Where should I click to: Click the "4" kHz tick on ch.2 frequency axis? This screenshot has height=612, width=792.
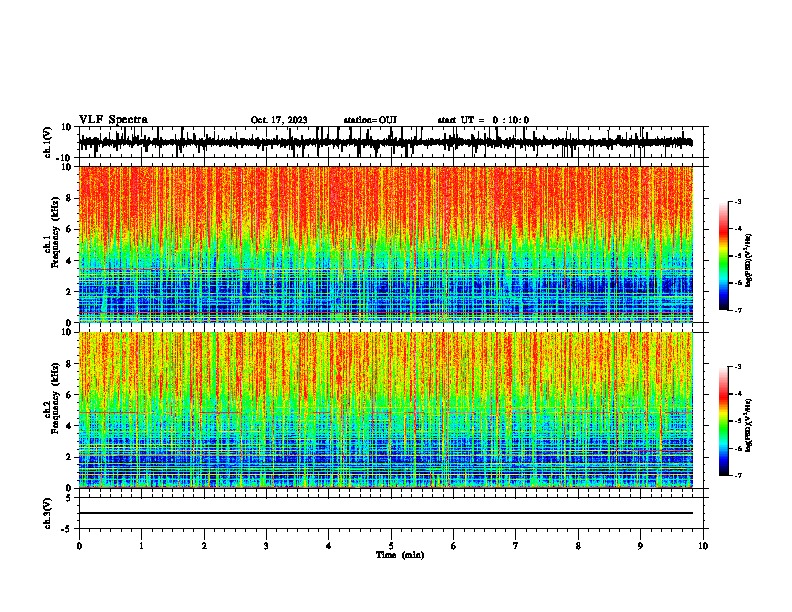pos(69,426)
